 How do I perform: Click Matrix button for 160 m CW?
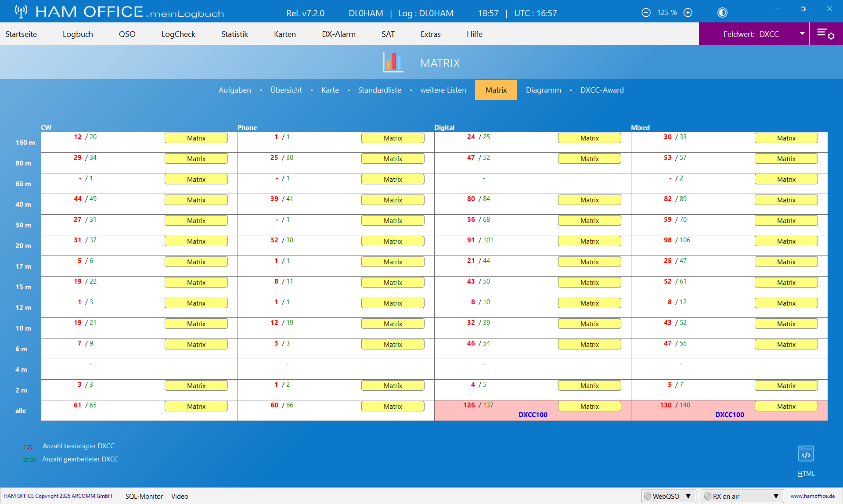[196, 138]
